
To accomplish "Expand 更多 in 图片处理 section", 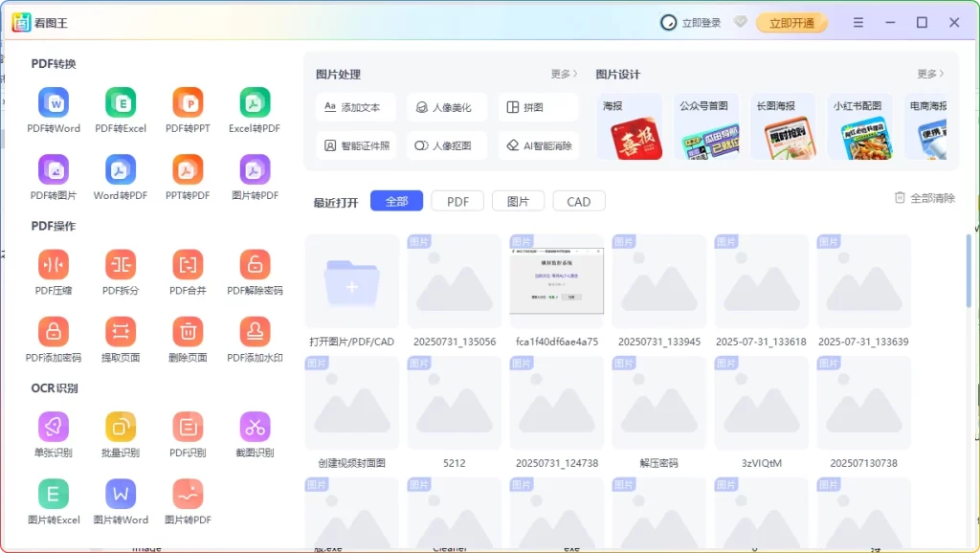I will (564, 74).
